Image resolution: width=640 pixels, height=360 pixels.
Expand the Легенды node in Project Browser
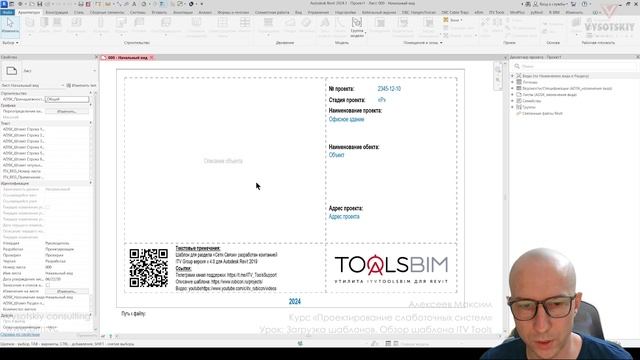click(x=513, y=82)
